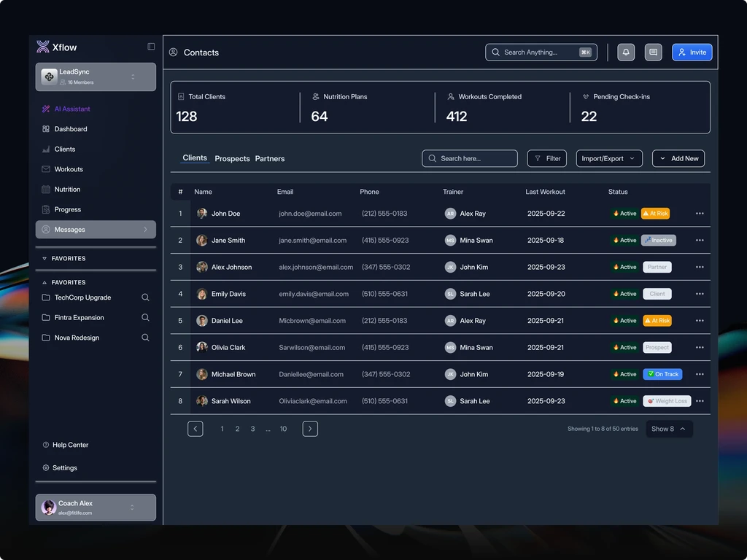Click search icon beside TechCorp Upgrade
Image resolution: width=747 pixels, height=560 pixels.
point(145,297)
